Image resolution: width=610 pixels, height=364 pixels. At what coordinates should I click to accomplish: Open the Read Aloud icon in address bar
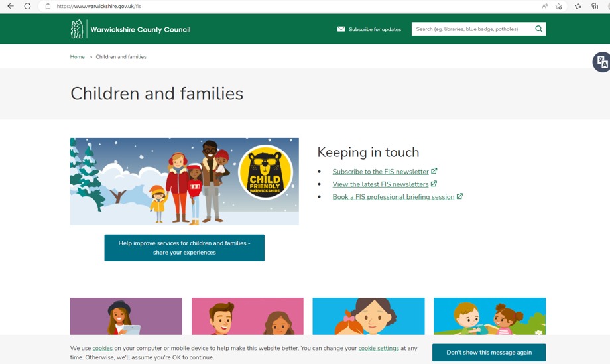click(545, 6)
